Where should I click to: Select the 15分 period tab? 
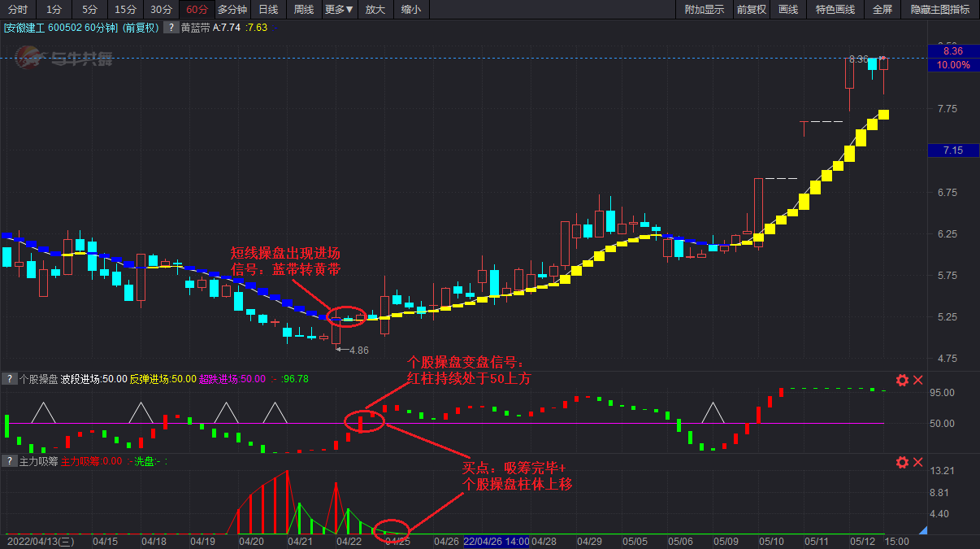125,10
